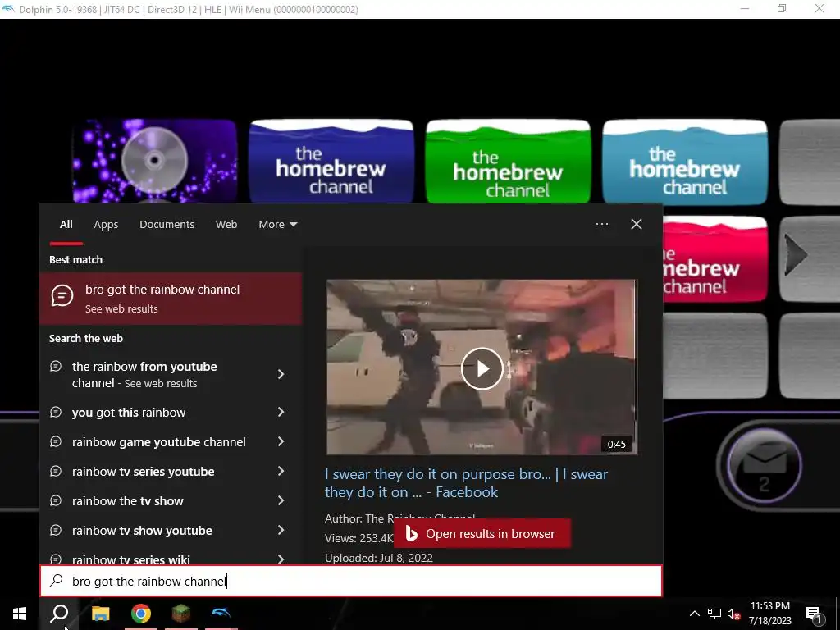Click the taskbar search magnifier

click(x=59, y=614)
